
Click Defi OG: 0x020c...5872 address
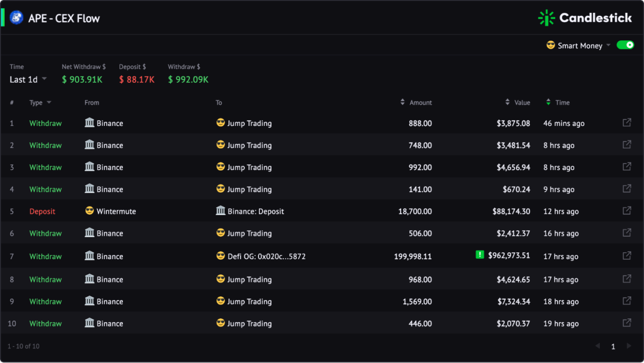pyautogui.click(x=267, y=257)
